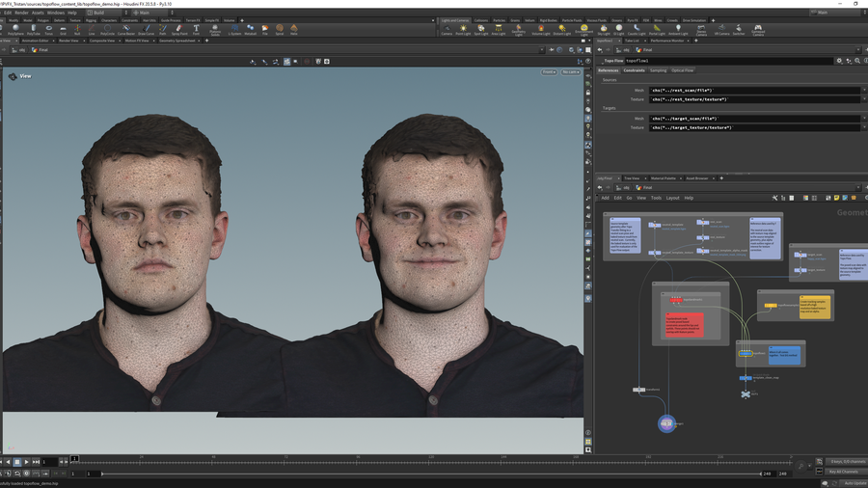Open the Edit menu in main menu bar
The width and height of the screenshot is (868, 488).
(x=8, y=13)
